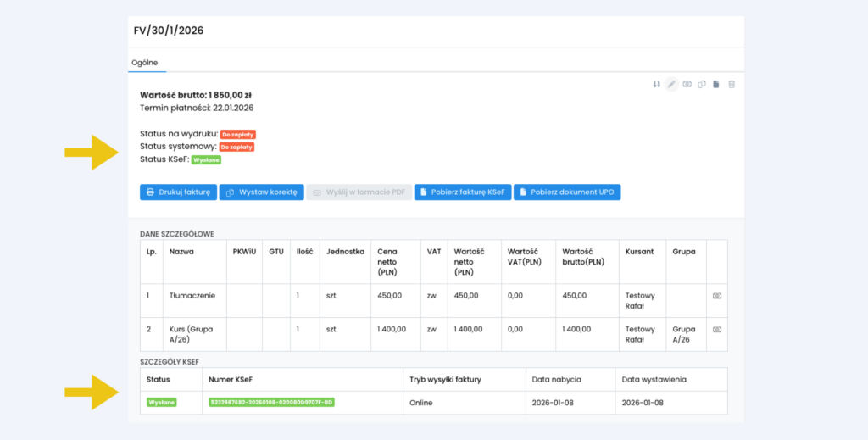Click the sort arrows icon
The image size is (868, 440).
click(656, 84)
